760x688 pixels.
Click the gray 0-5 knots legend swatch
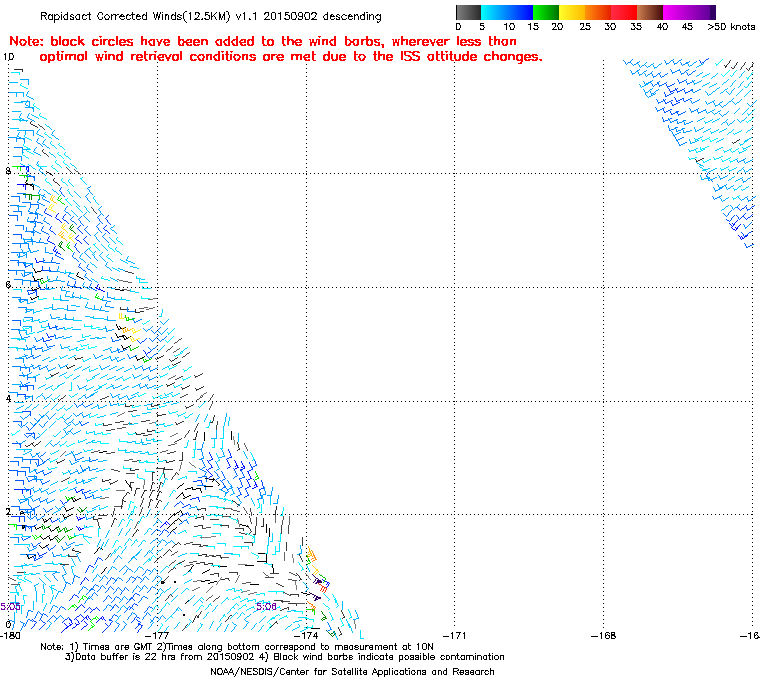[468, 12]
